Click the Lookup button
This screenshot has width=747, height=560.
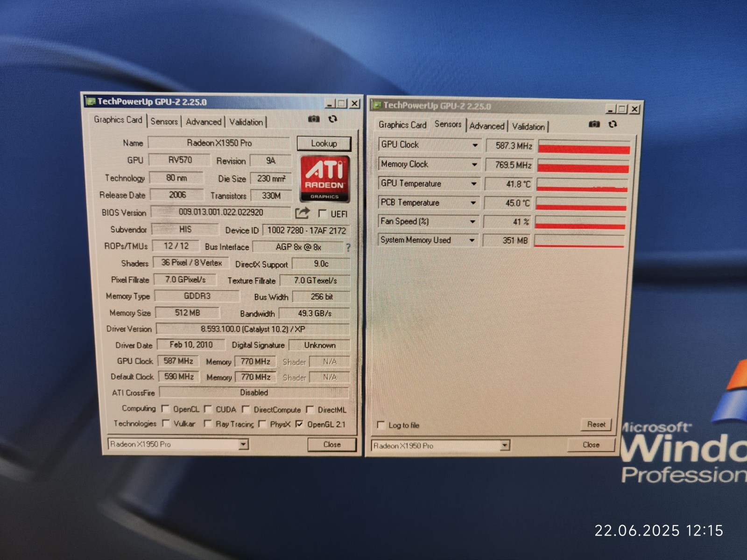coord(324,143)
